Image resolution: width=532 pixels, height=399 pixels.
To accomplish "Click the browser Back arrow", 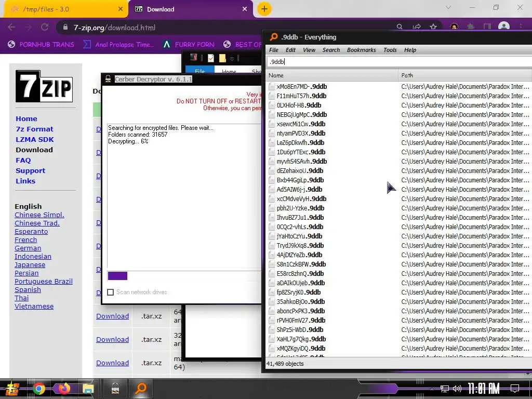I will point(11,28).
